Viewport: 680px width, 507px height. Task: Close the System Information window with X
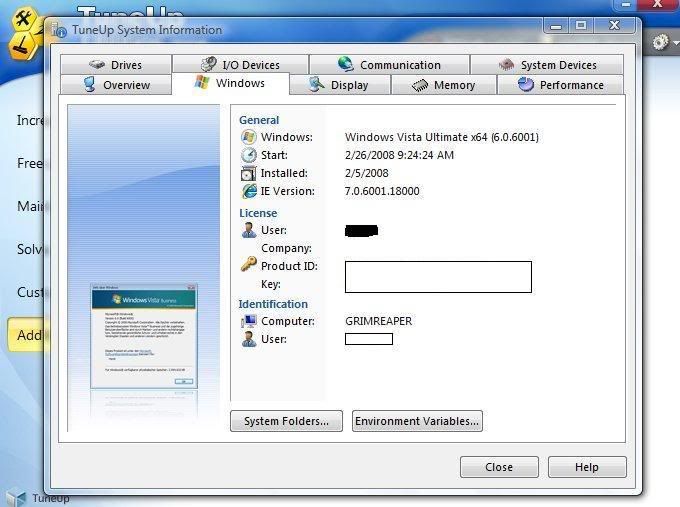615,26
